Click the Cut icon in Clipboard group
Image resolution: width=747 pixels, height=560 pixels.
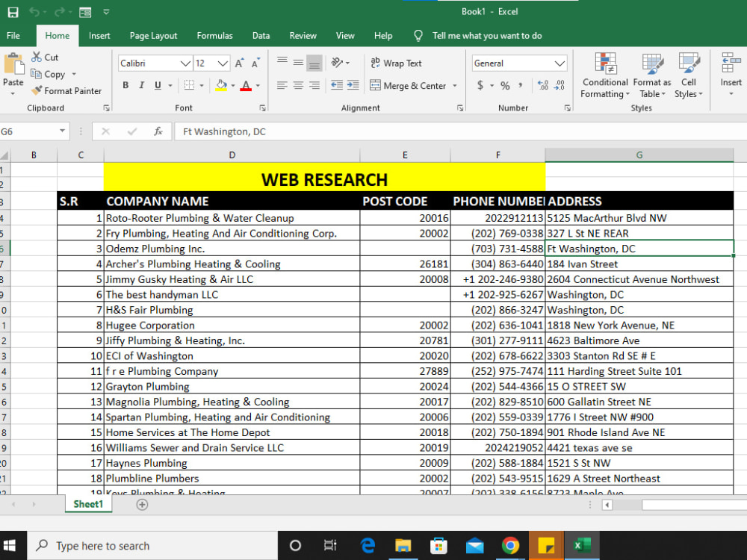click(x=46, y=57)
